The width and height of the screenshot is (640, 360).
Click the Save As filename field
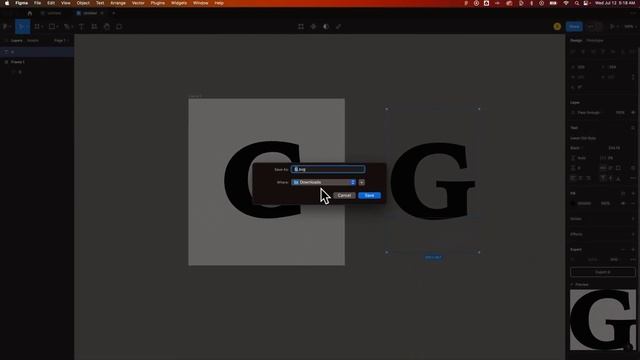328,169
